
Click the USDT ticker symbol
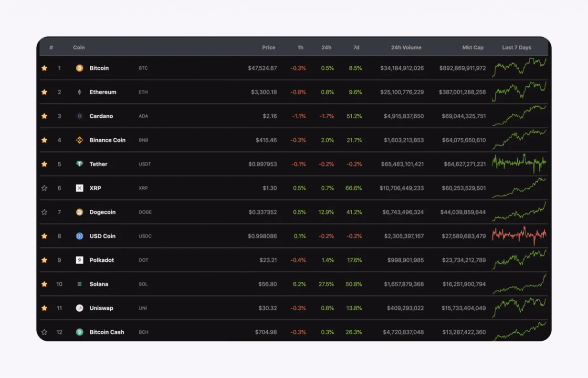[x=145, y=164]
